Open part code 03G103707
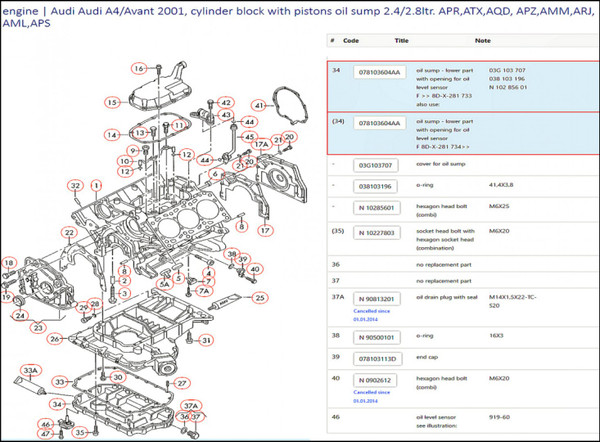 (379, 165)
